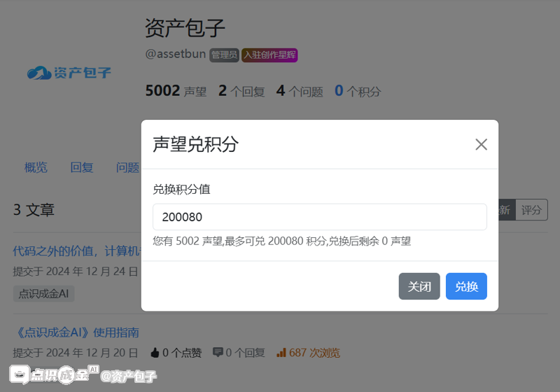Click the 2 个回复 stat
The height and width of the screenshot is (392, 560).
[241, 91]
